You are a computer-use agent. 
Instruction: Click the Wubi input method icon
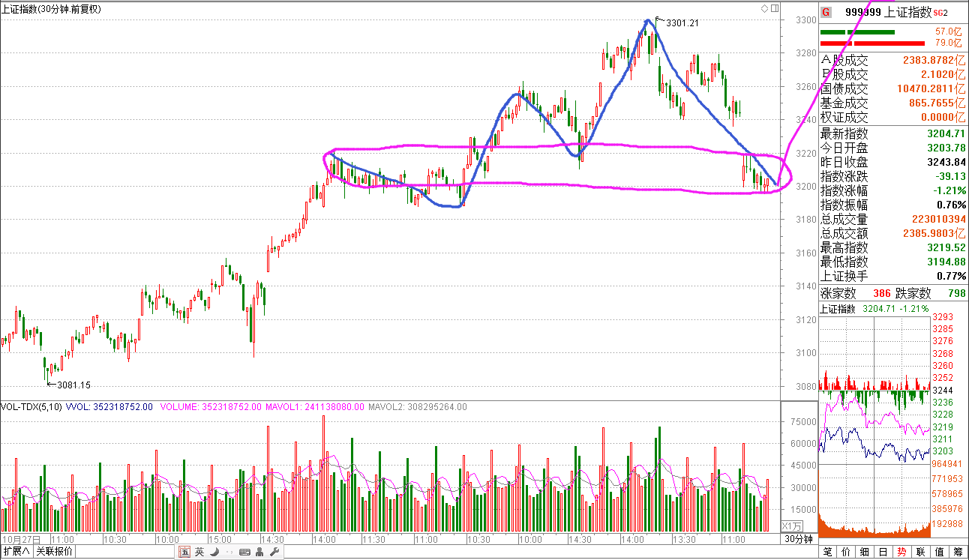tap(184, 553)
